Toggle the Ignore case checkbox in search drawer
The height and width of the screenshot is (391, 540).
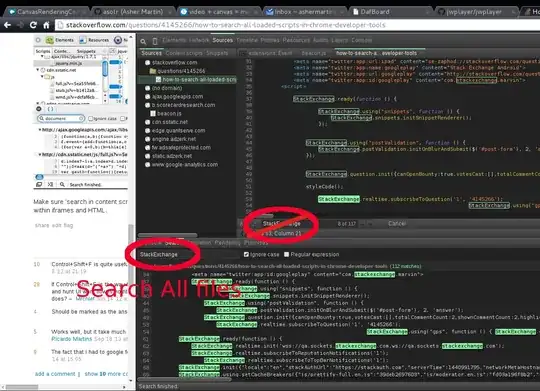click(x=246, y=254)
